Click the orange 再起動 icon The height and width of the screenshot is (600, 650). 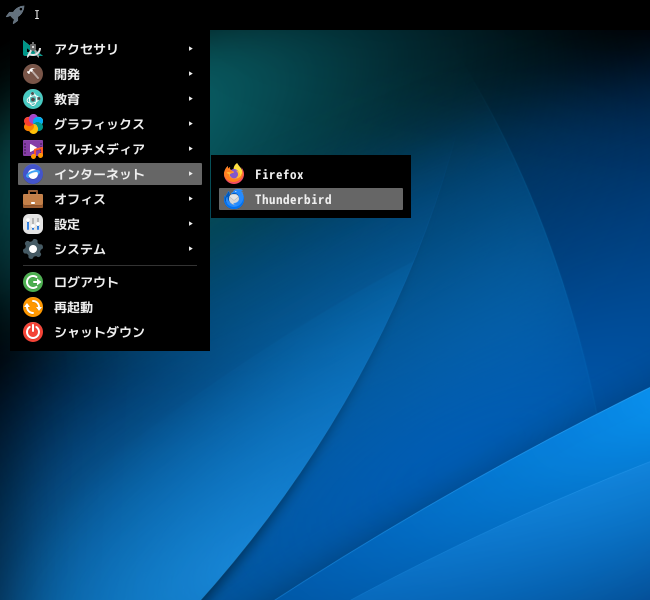33,307
